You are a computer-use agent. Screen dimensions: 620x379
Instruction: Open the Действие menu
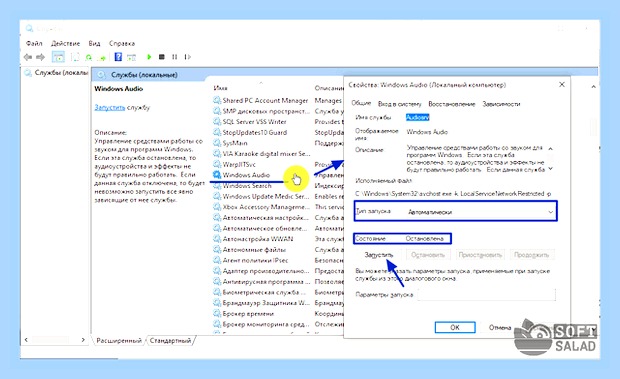[66, 43]
